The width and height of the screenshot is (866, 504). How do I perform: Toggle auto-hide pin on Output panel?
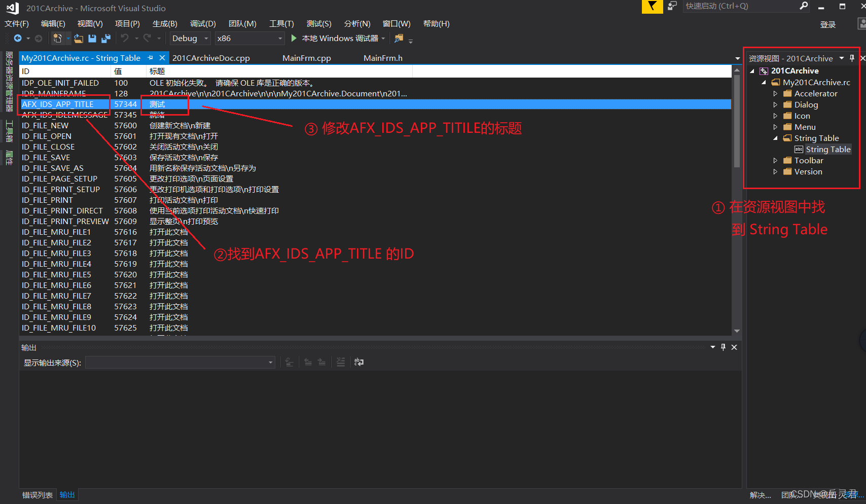coord(724,347)
